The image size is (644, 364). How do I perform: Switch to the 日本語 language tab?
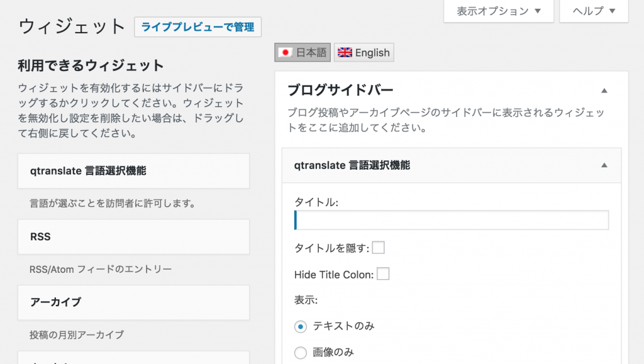click(x=303, y=52)
